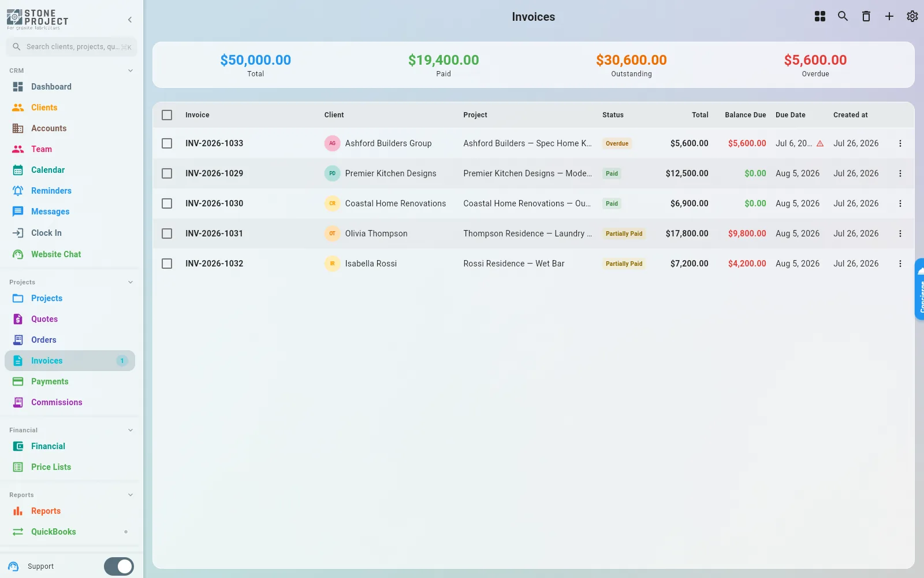924x578 pixels.
Task: Open Commissions page
Action: [x=70, y=402]
